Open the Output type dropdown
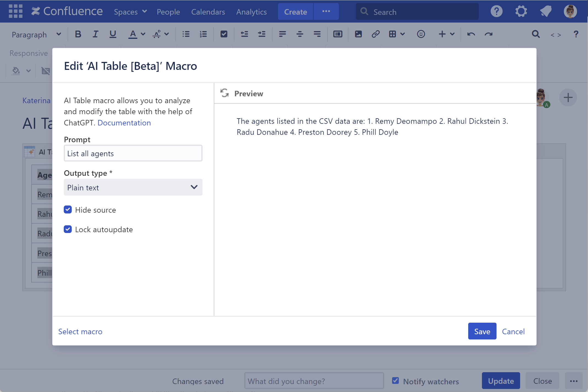588x392 pixels. pyautogui.click(x=133, y=187)
